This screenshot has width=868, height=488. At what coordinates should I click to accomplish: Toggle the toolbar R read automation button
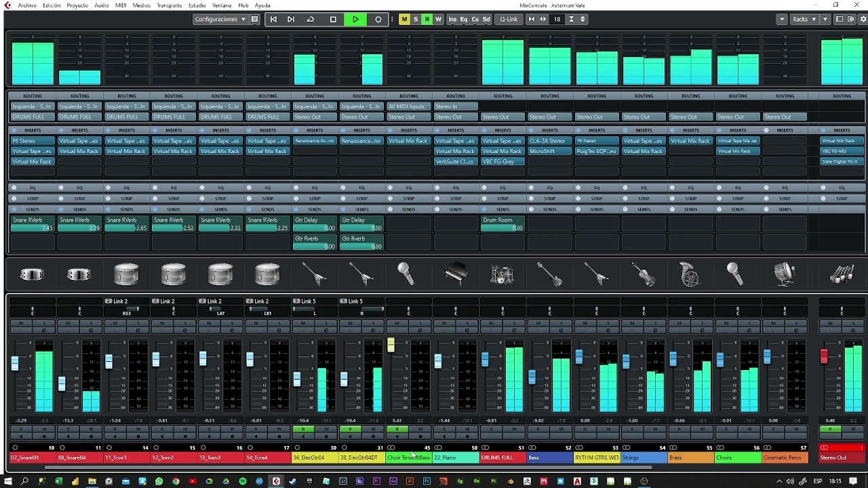tap(427, 19)
